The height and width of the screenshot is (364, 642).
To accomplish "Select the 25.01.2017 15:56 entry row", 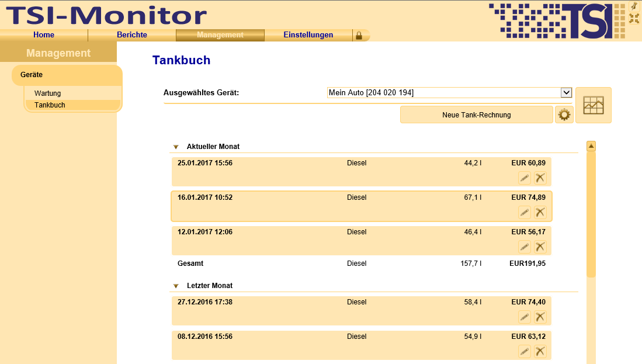I will (361, 172).
